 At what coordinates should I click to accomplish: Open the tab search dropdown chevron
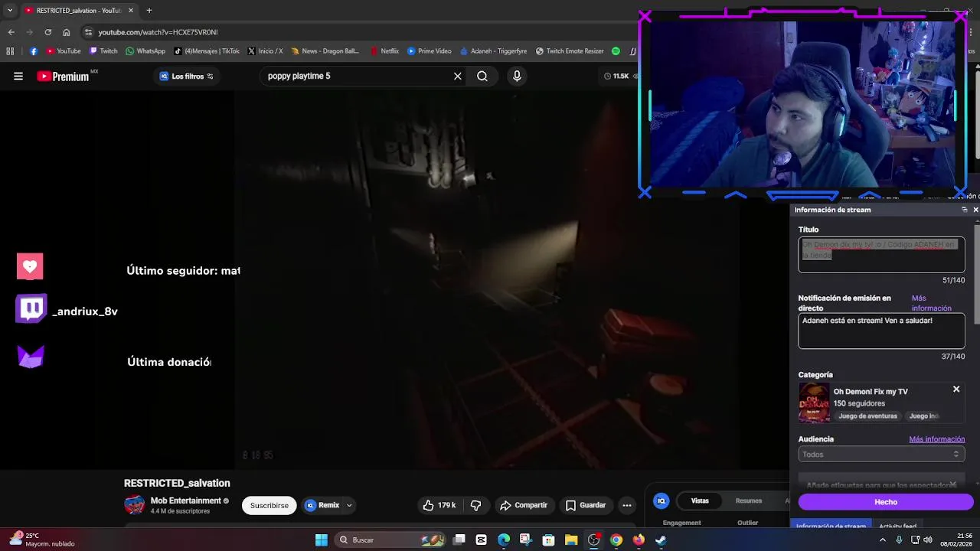[x=9, y=11]
